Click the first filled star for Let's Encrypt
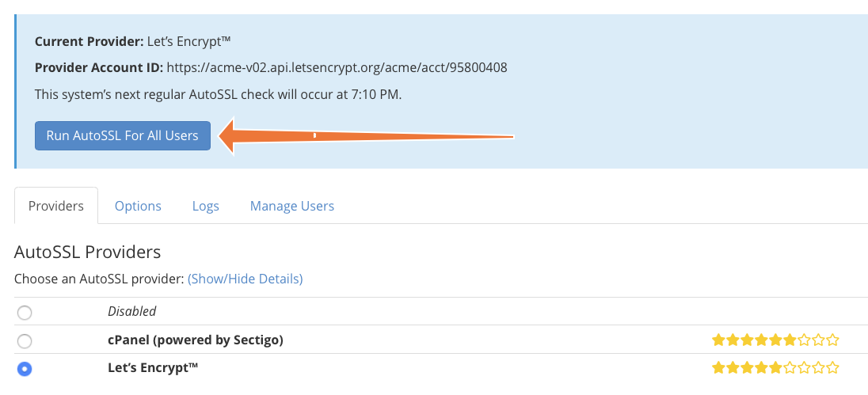 tap(718, 368)
